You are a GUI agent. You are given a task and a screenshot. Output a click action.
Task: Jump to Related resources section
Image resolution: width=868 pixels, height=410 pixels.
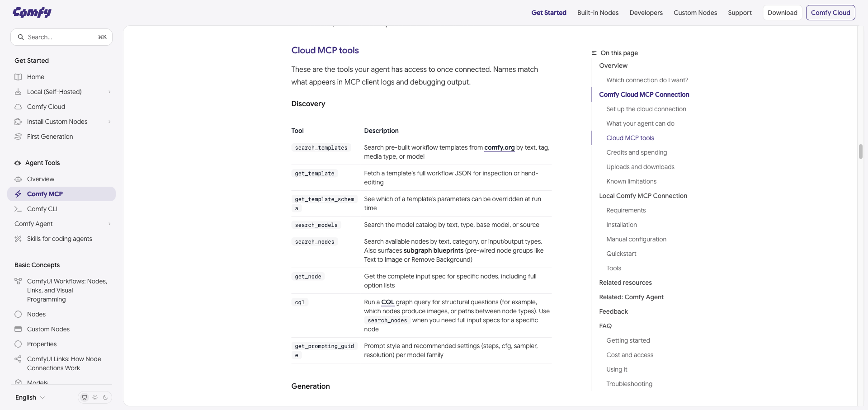(x=625, y=283)
